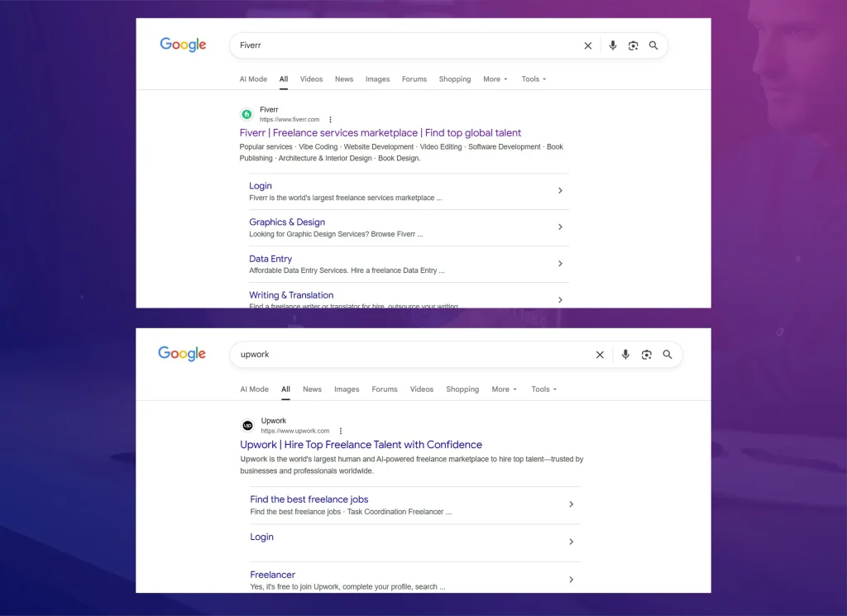This screenshot has width=847, height=616.
Task: Open image search (Lens) in the upwork search bar
Action: 647,355
